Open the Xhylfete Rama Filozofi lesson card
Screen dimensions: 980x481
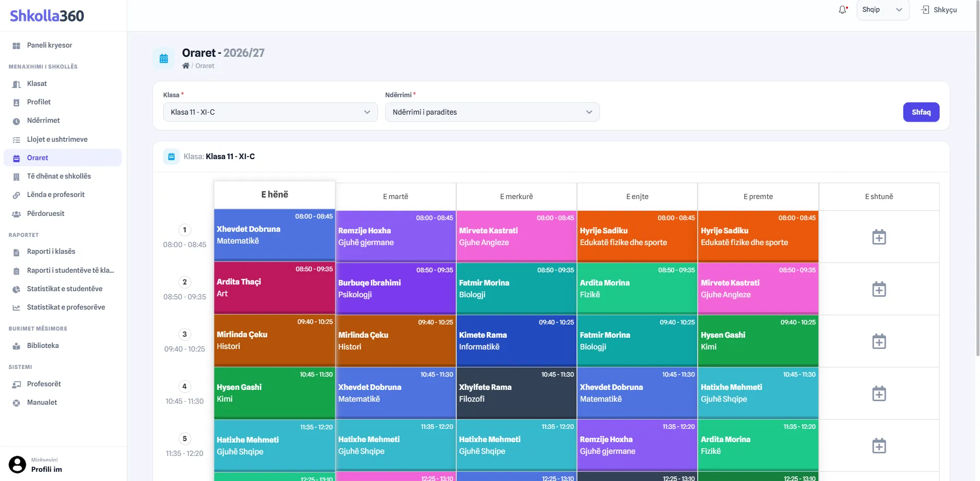tap(516, 393)
